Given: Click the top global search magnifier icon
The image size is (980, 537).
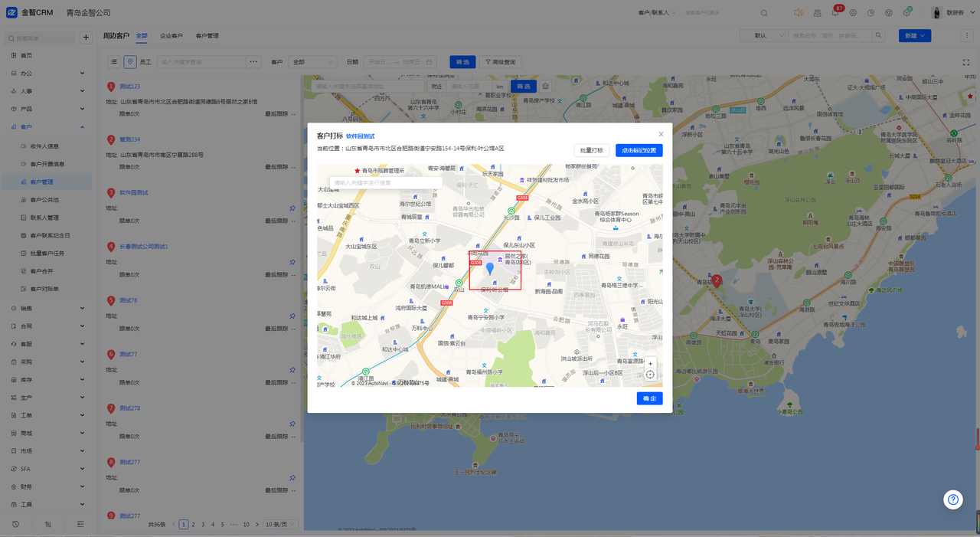Looking at the screenshot, I should pyautogui.click(x=764, y=13).
